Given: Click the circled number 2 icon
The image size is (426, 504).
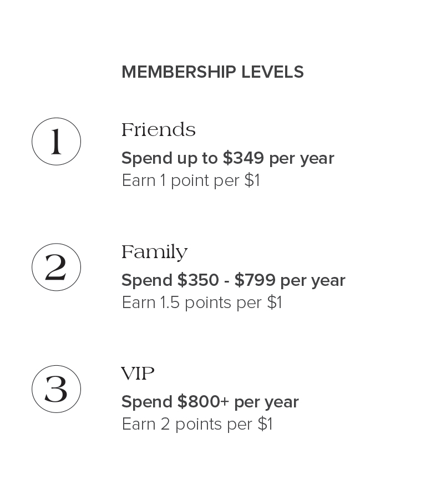Looking at the screenshot, I should point(56,267).
